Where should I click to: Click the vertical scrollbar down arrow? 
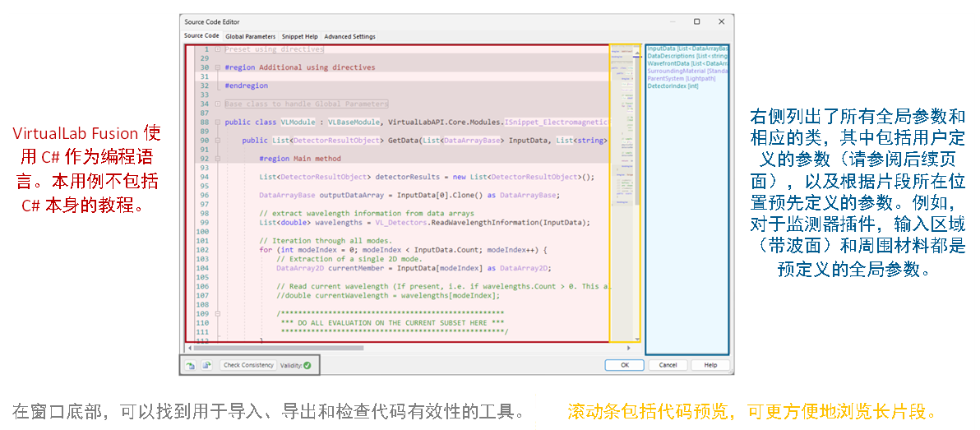coord(637,339)
